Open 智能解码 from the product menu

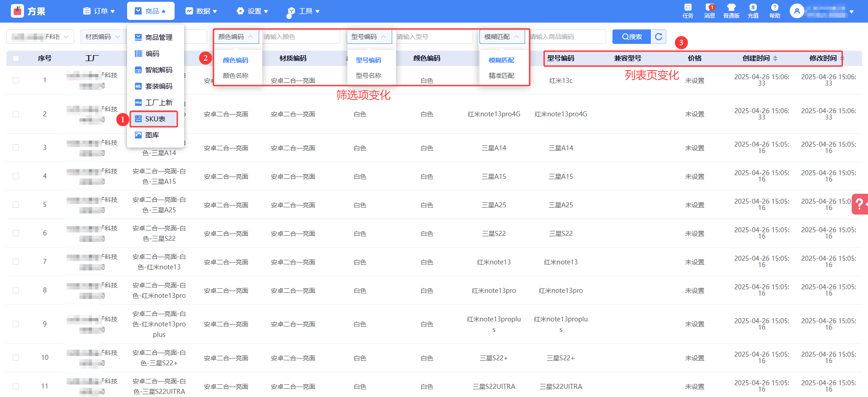[158, 70]
